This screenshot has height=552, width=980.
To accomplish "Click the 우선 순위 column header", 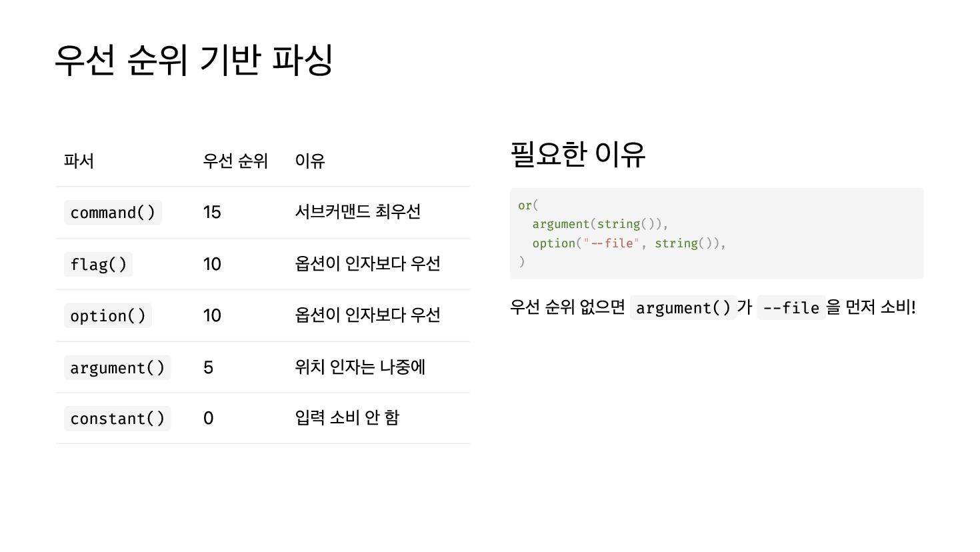I will coord(235,161).
